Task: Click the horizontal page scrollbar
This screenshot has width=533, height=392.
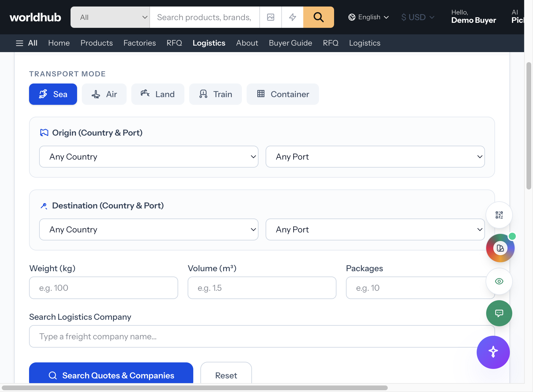Action: coord(195,388)
